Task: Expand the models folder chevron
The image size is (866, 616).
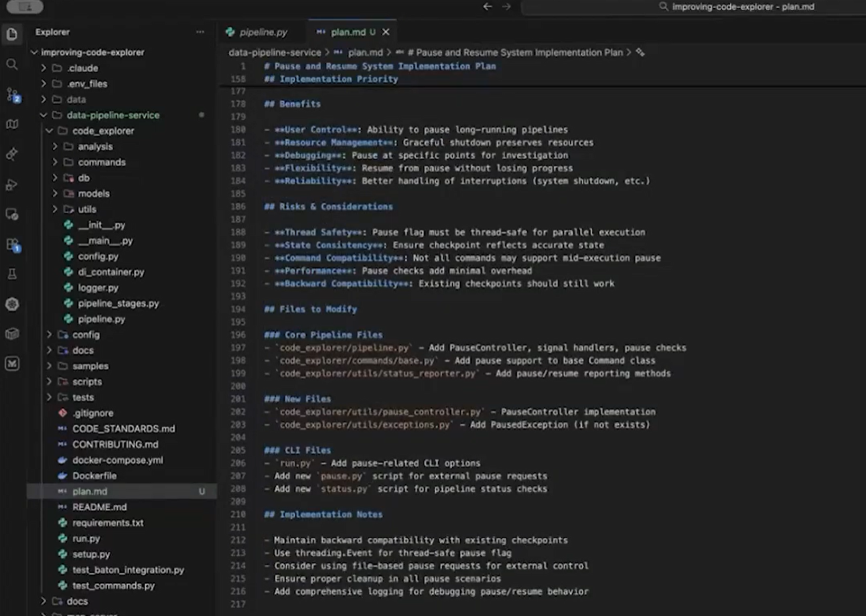Action: point(55,194)
